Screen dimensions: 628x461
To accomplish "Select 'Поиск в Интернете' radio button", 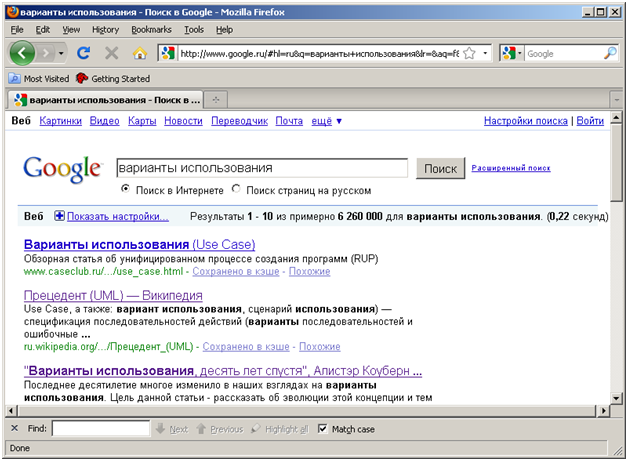I will tap(125, 189).
